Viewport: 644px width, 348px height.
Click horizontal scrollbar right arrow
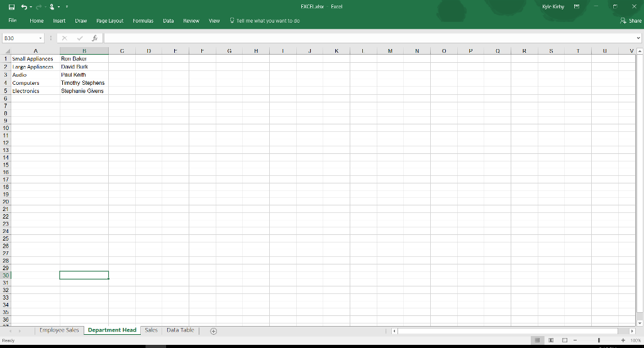tap(632, 331)
